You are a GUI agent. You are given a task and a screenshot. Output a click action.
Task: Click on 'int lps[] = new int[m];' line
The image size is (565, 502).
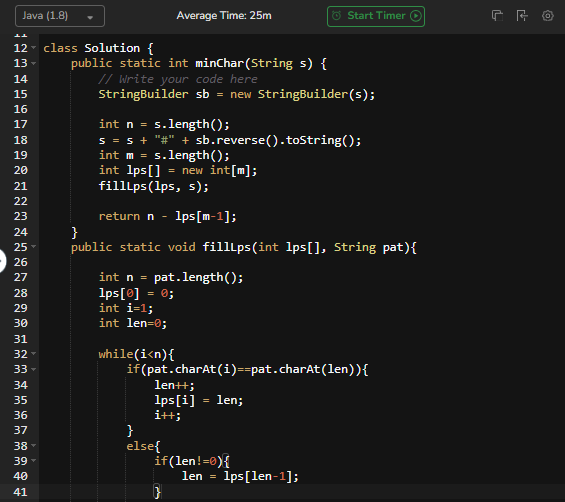point(178,170)
